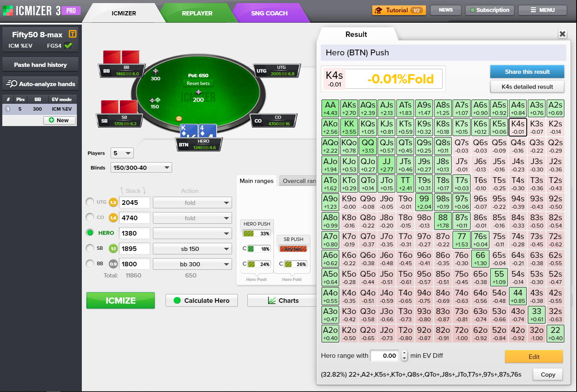Viewport: 577px width, 392px height.
Task: Click the 26% call range swatch
Action: pos(295,264)
